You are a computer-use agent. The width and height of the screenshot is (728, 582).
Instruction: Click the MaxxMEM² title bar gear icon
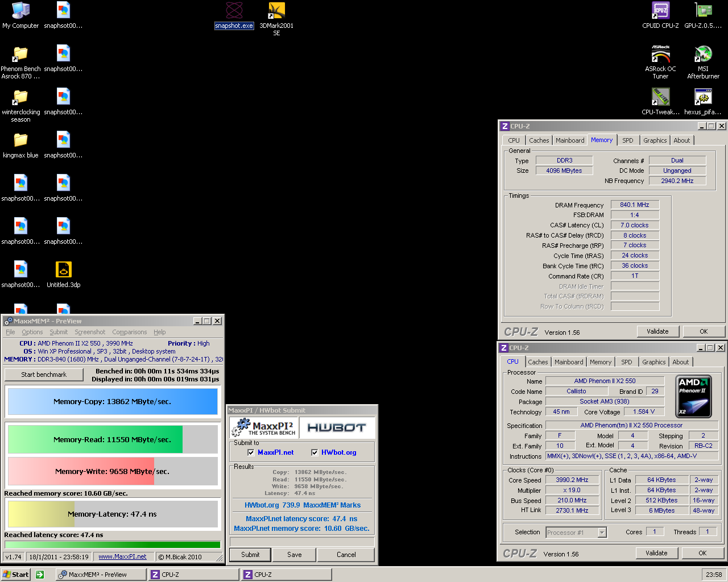9,321
